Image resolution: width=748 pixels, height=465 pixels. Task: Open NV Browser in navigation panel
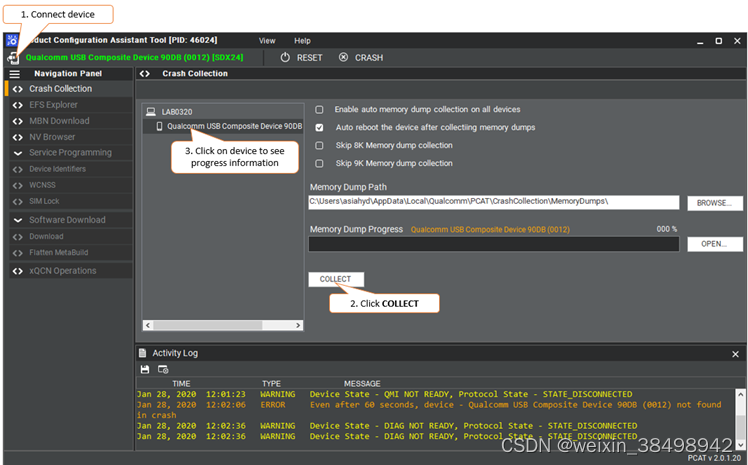coord(71,137)
